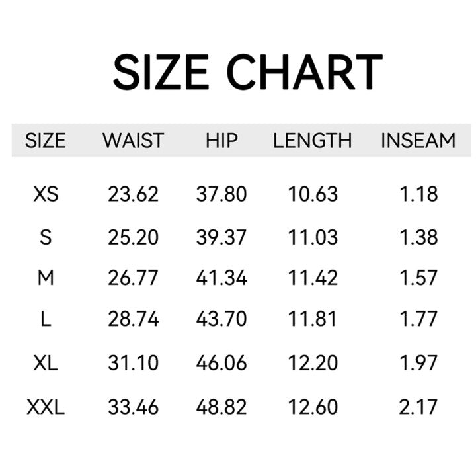Select the SIZE column header
The height and width of the screenshot is (476, 476).
point(46,141)
